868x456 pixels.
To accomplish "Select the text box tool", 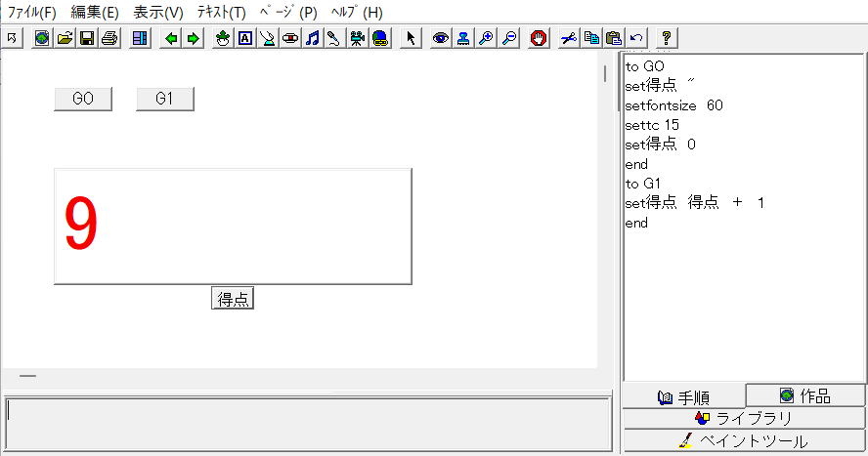I will click(x=245, y=38).
